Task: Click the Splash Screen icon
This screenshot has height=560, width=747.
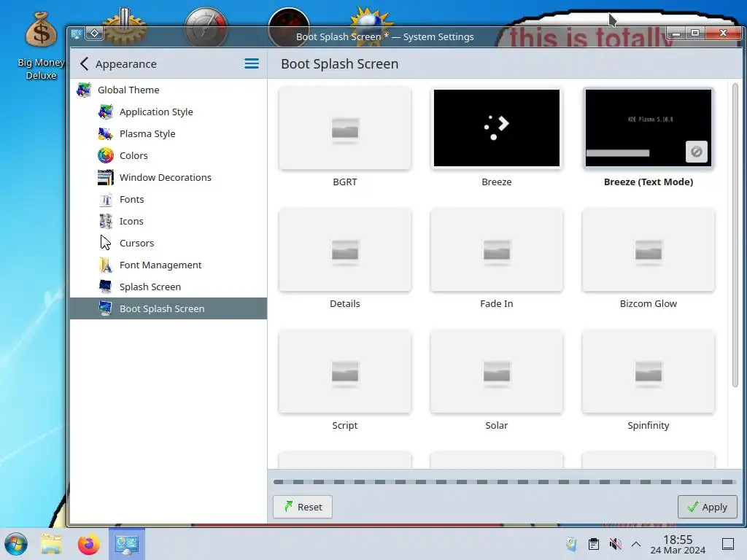Action: (x=106, y=287)
